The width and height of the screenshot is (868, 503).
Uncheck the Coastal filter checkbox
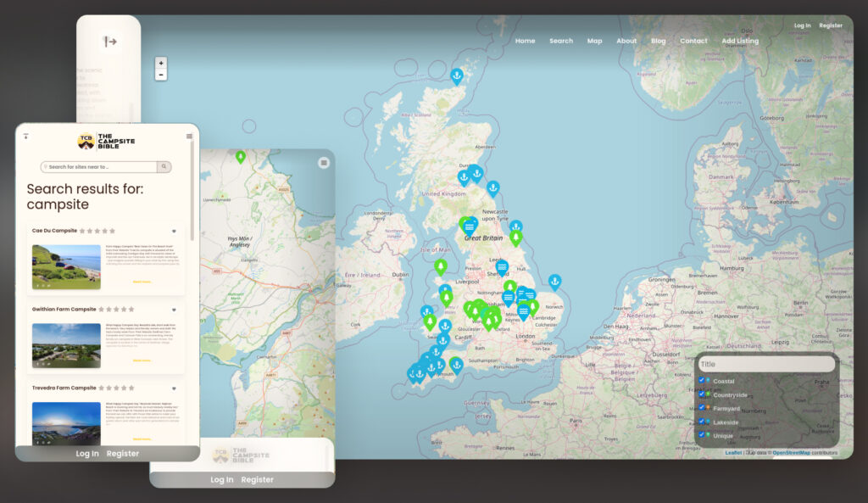[701, 381]
